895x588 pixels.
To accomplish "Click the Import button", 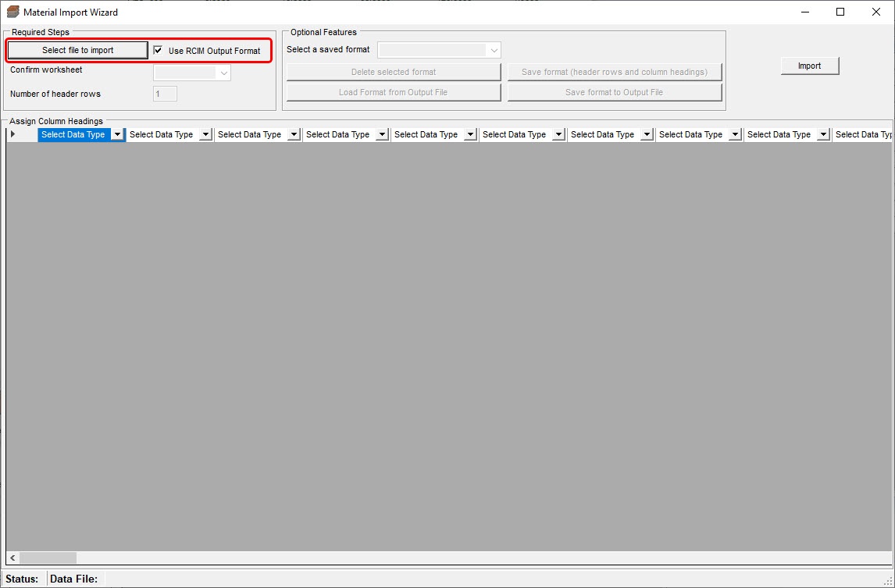I will pyautogui.click(x=809, y=66).
